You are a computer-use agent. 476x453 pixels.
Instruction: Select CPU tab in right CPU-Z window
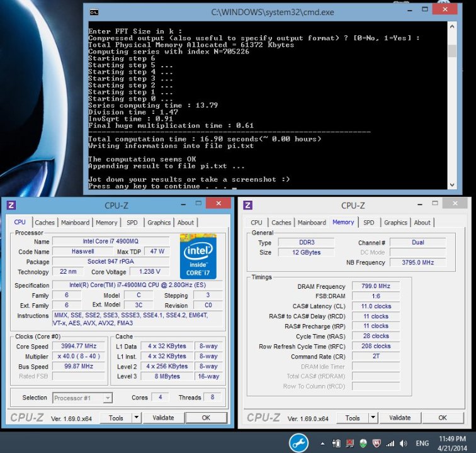pos(256,223)
